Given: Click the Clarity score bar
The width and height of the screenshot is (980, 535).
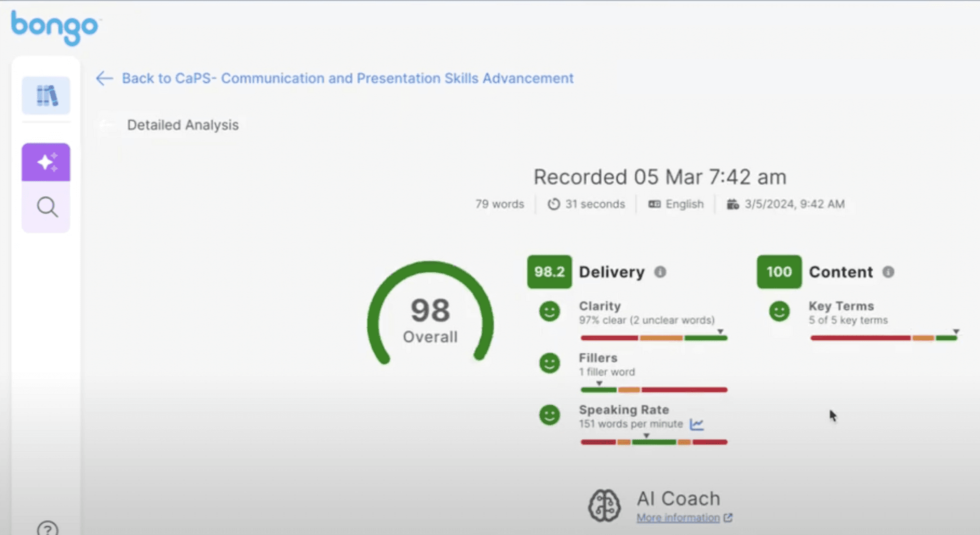Looking at the screenshot, I should click(654, 338).
